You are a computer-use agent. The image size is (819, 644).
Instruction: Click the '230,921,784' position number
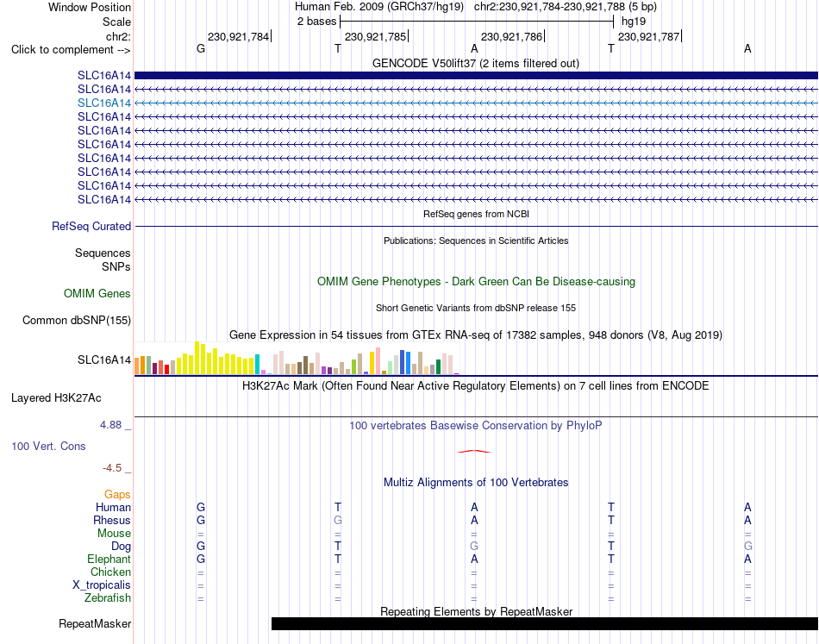click(238, 36)
